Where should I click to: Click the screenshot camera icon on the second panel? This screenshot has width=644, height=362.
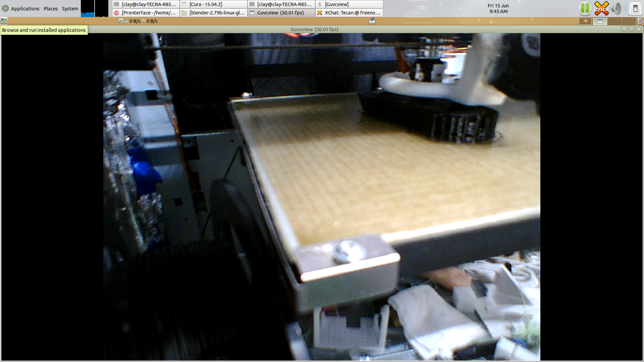[x=4, y=21]
